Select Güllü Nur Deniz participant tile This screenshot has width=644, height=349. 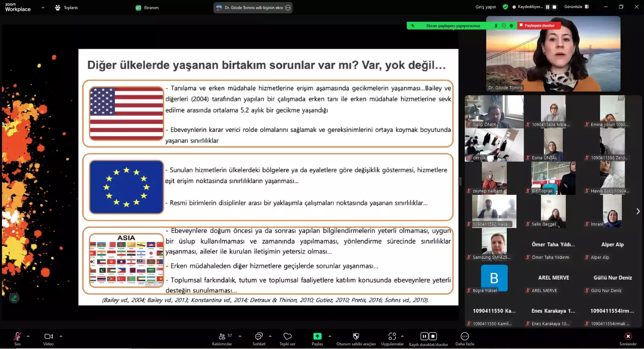point(612,278)
